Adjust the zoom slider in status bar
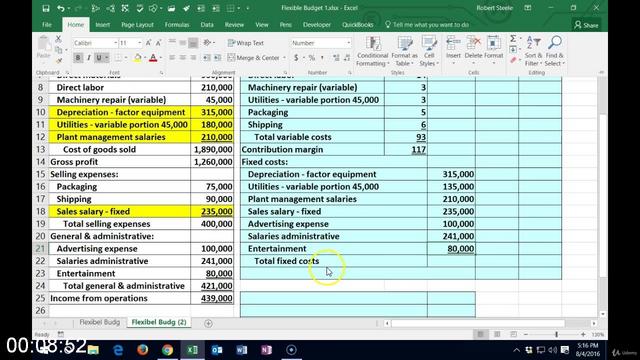 556,334
